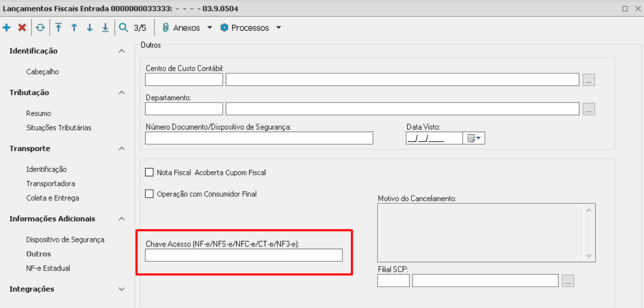Enable Operação com Consumidor Final checkbox

pos(149,194)
